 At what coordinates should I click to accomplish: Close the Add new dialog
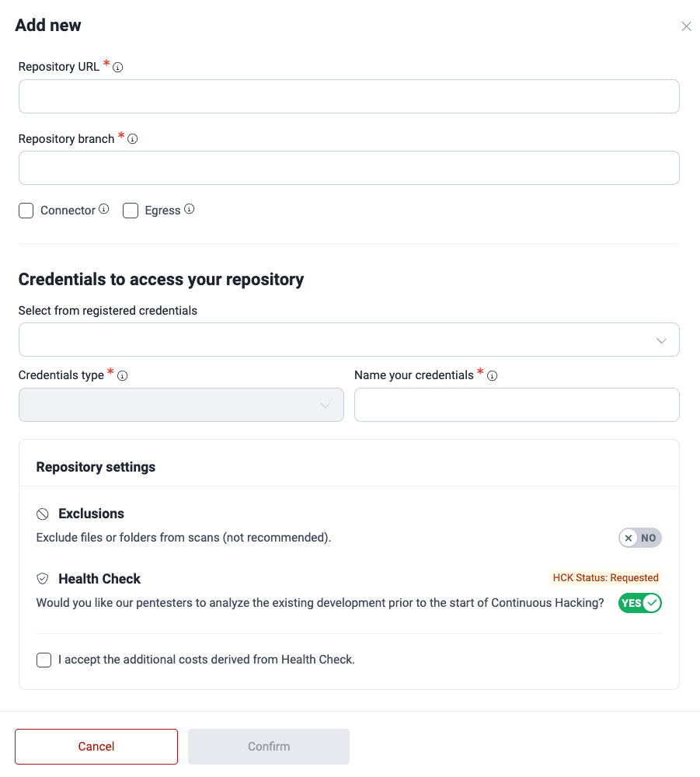(686, 26)
